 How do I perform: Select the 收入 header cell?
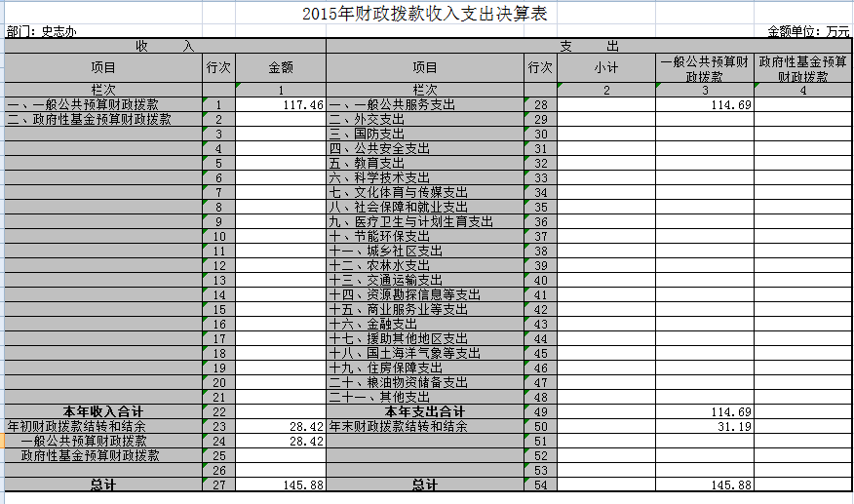click(165, 47)
